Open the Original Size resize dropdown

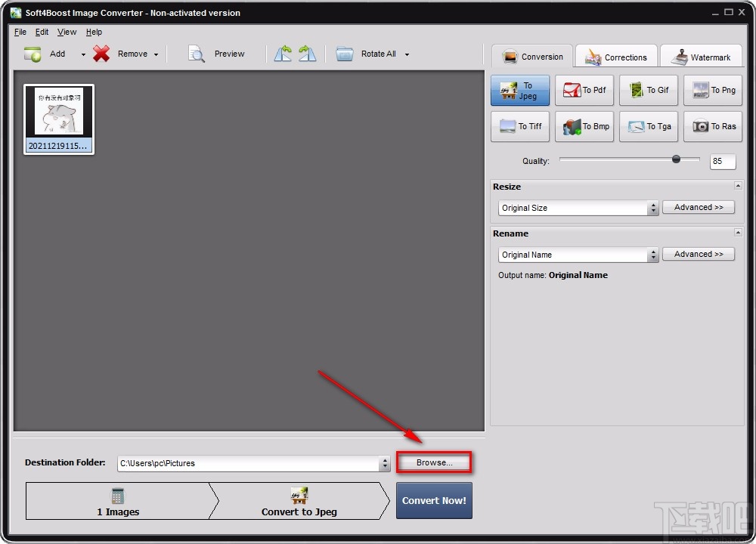(578, 208)
